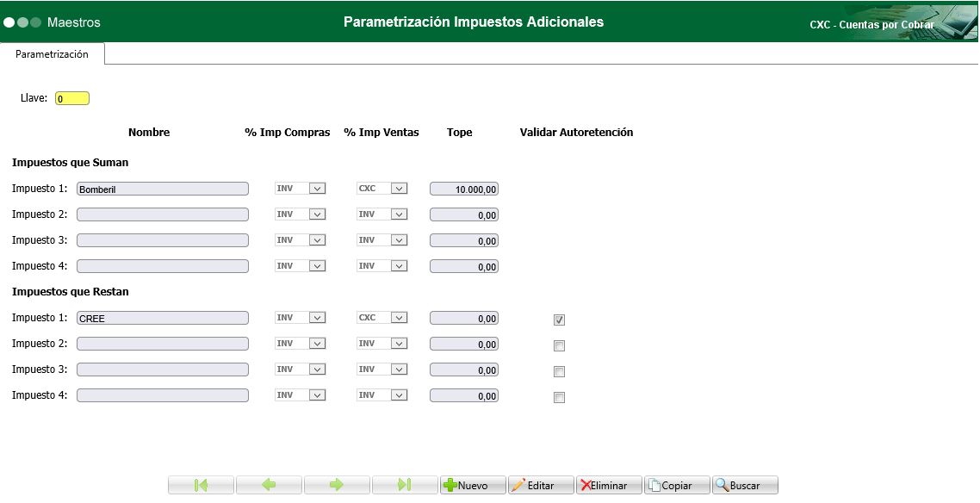Disable Validar Autoretención for CREE
Viewport: 980px width, 503px height.
click(558, 320)
